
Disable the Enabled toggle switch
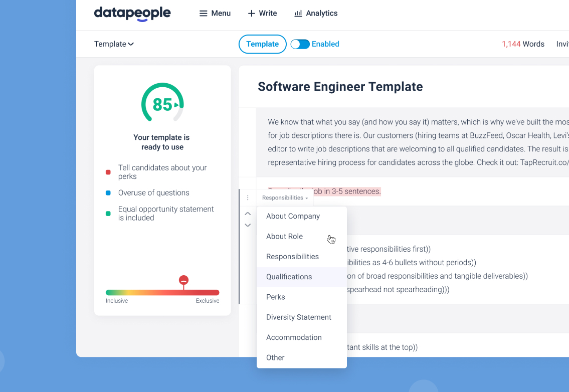[x=300, y=44]
